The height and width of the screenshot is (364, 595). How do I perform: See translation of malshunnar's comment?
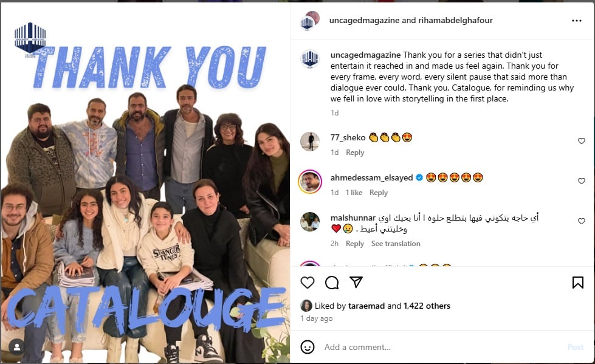coord(396,244)
